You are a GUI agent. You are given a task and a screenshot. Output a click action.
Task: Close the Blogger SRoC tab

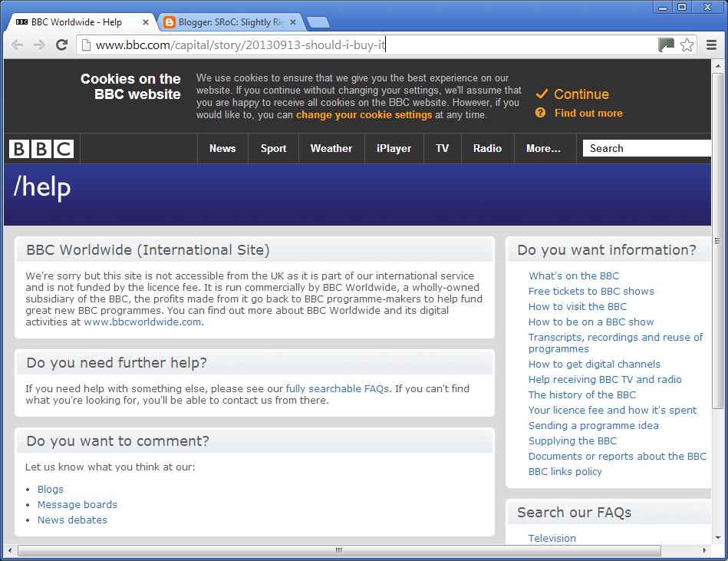(293, 21)
